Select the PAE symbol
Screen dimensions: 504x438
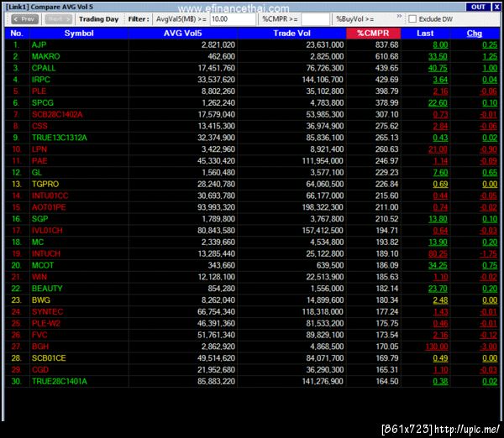click(x=39, y=161)
